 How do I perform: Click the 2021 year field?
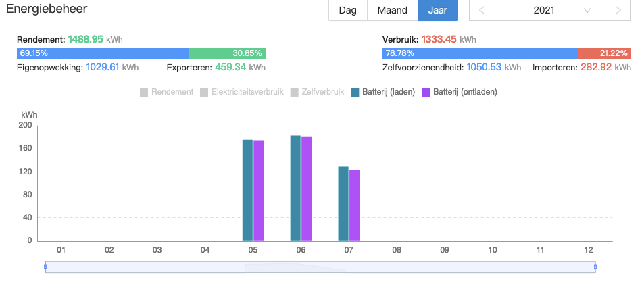pyautogui.click(x=543, y=11)
